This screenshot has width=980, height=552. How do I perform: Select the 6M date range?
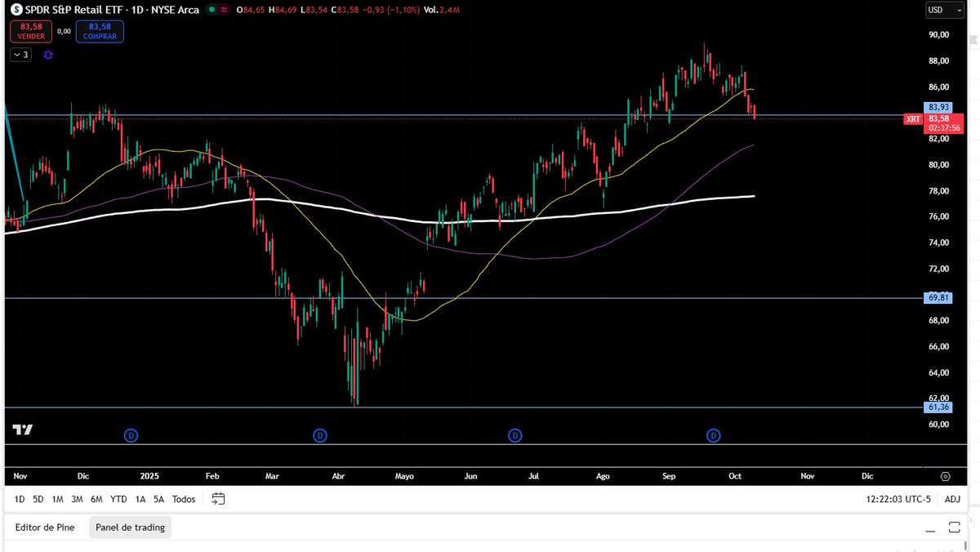[96, 499]
